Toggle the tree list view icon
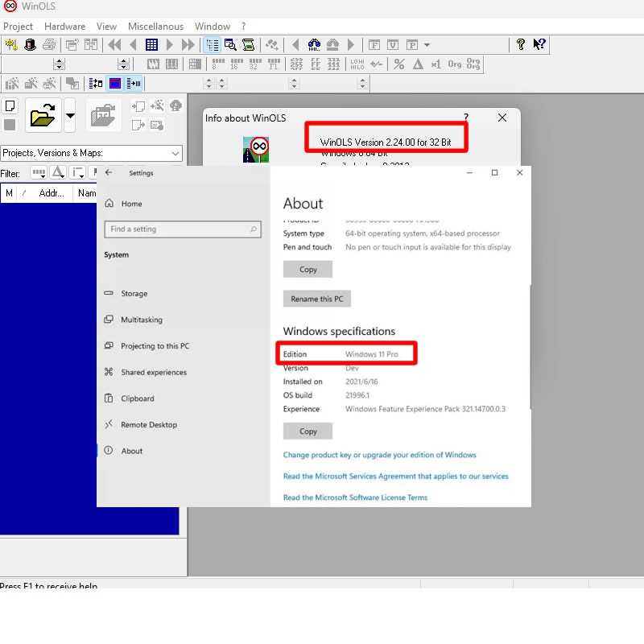The image size is (644, 644). tap(213, 45)
